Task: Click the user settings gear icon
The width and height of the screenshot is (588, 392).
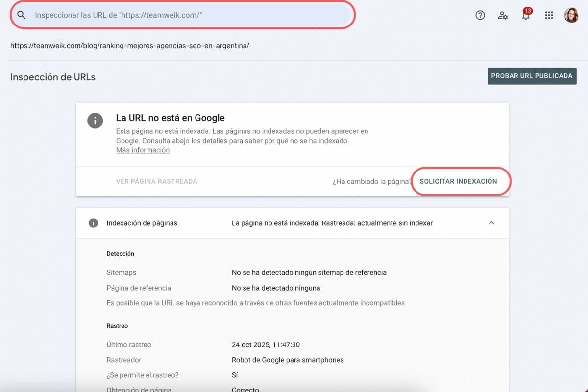Action: (x=503, y=15)
